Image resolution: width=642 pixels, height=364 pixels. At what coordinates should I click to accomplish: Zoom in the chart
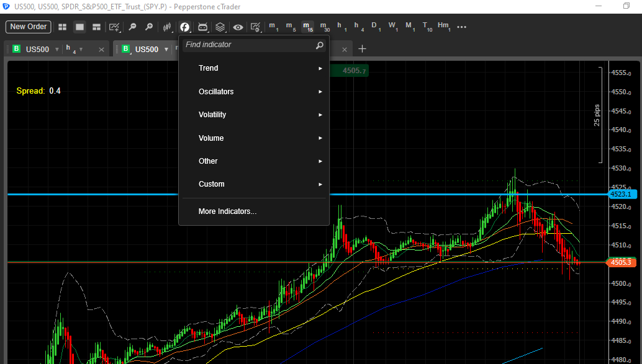point(149,27)
